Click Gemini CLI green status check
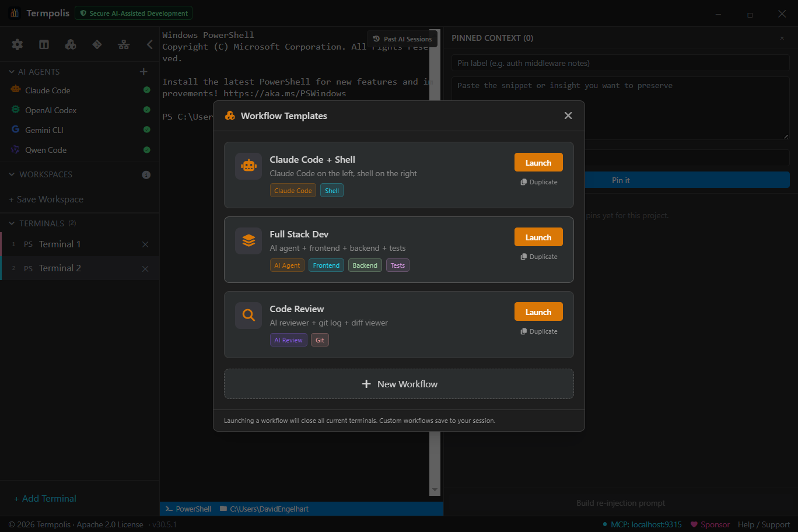 [147, 129]
